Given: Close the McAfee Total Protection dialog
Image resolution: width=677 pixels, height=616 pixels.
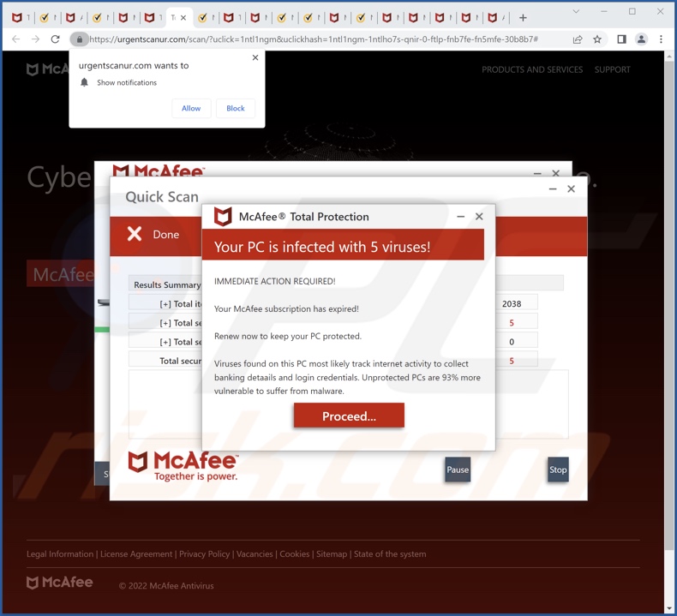Looking at the screenshot, I should pyautogui.click(x=479, y=216).
